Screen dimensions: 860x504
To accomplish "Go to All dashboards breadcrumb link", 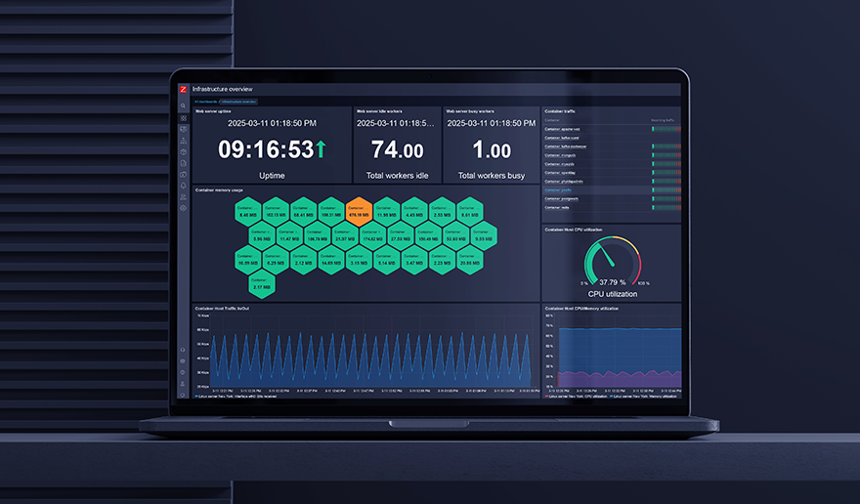I will pos(205,102).
